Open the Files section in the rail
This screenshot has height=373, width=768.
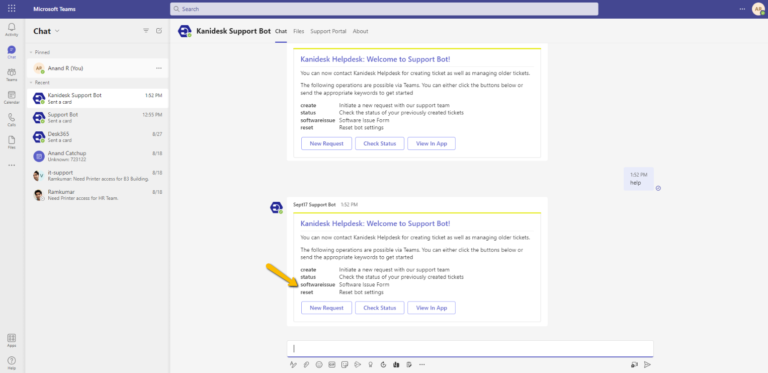pyautogui.click(x=11, y=142)
